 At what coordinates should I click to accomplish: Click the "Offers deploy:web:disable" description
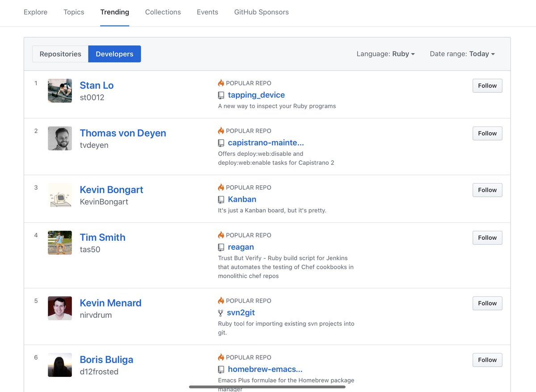click(276, 158)
